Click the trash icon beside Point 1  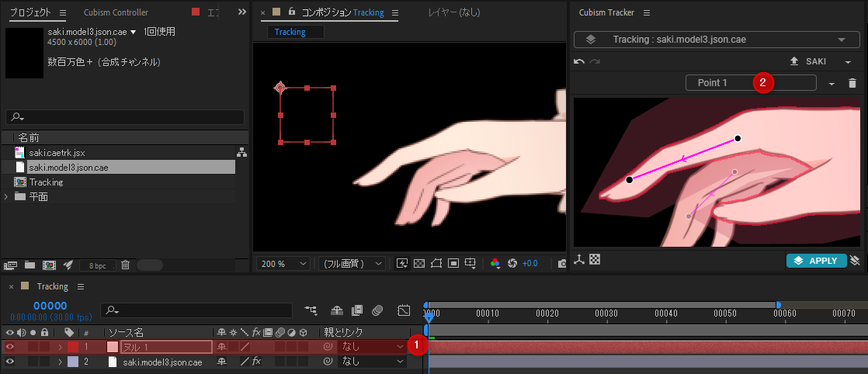[852, 83]
